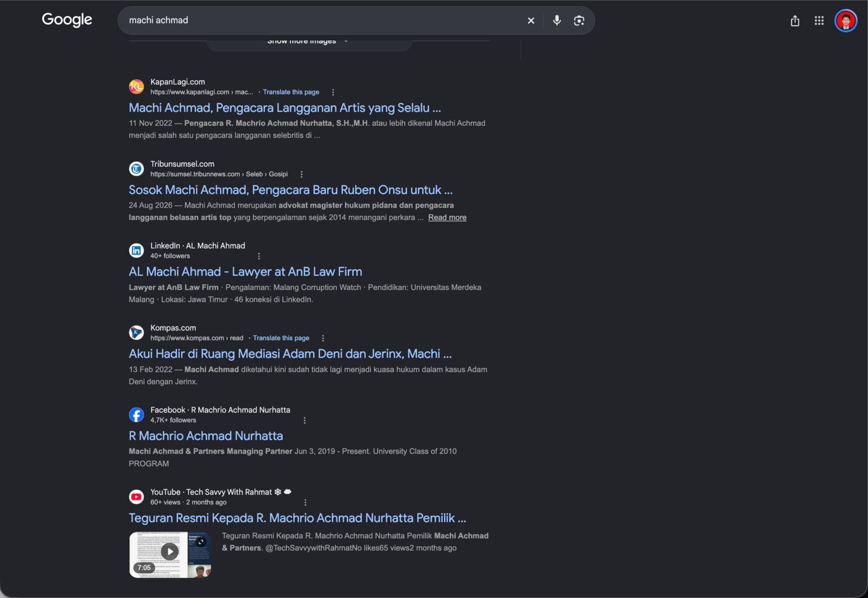
Task: Play the YouTube video thumbnail
Action: (x=170, y=554)
